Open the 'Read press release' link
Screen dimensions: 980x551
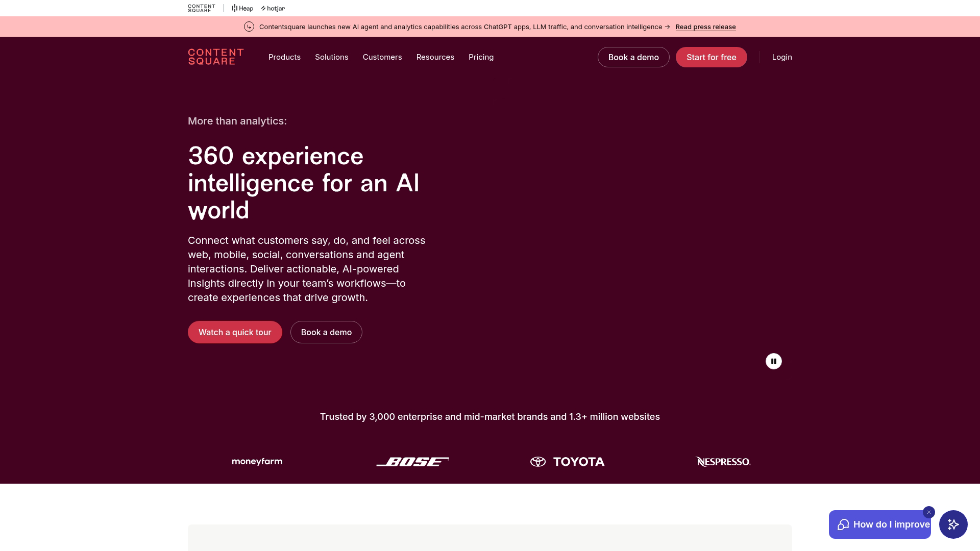[705, 27]
